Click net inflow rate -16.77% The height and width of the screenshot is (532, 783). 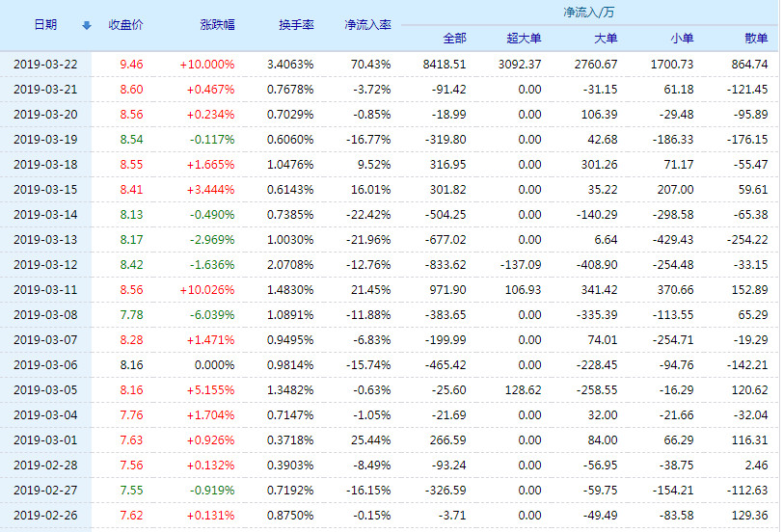click(368, 139)
